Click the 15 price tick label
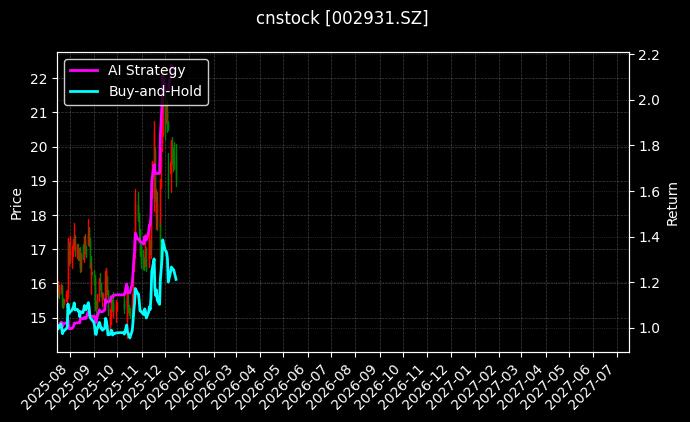This screenshot has width=690, height=422. [x=40, y=318]
